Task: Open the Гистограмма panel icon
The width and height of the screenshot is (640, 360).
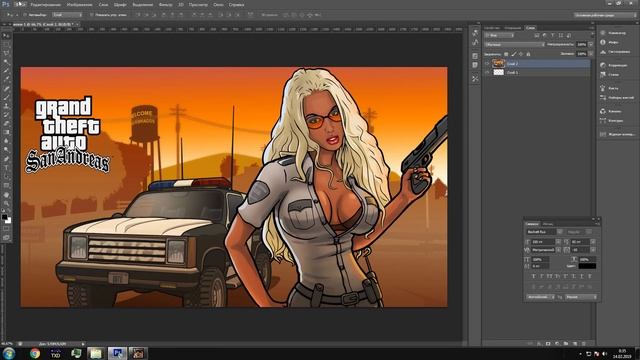Action: click(603, 52)
